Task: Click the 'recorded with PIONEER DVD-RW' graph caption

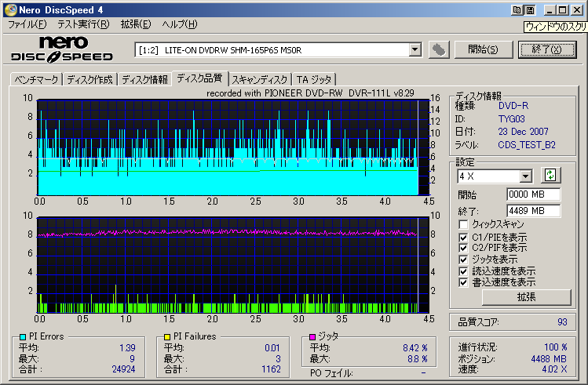Action: [310, 93]
